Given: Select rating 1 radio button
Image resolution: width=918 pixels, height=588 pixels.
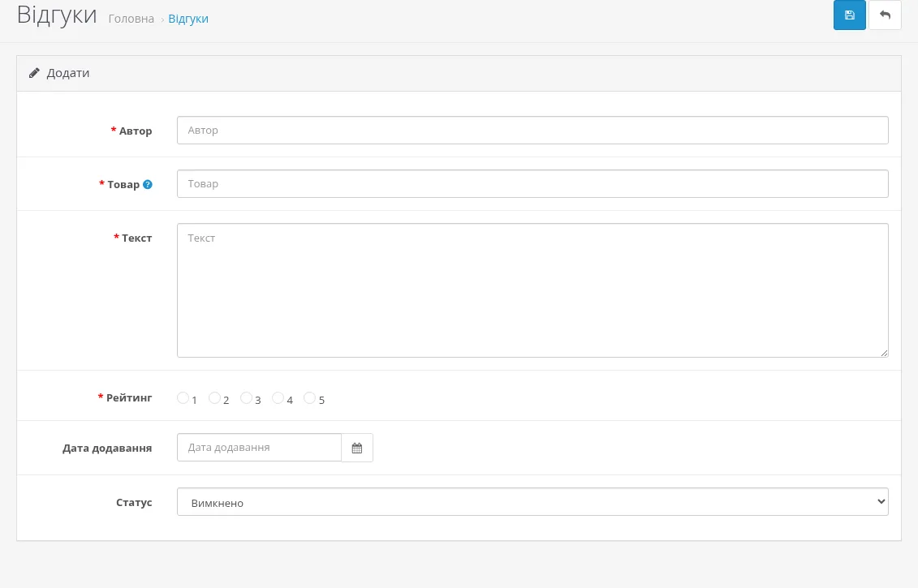Looking at the screenshot, I should (x=183, y=398).
